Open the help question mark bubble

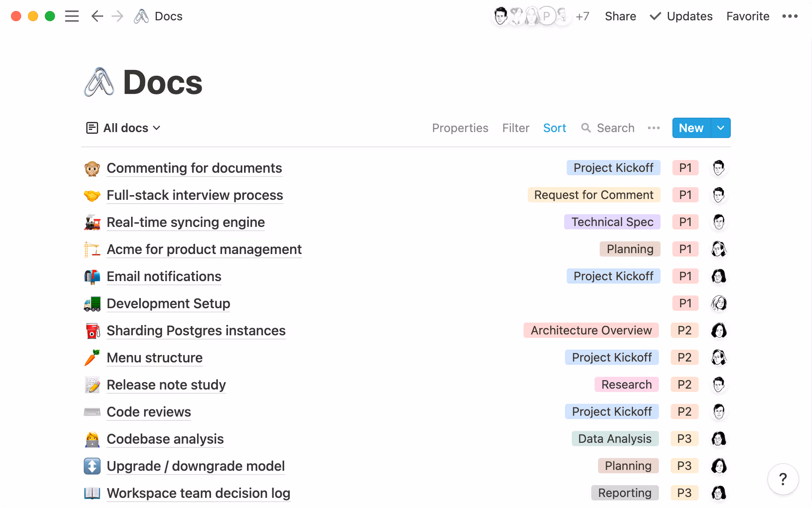(783, 479)
